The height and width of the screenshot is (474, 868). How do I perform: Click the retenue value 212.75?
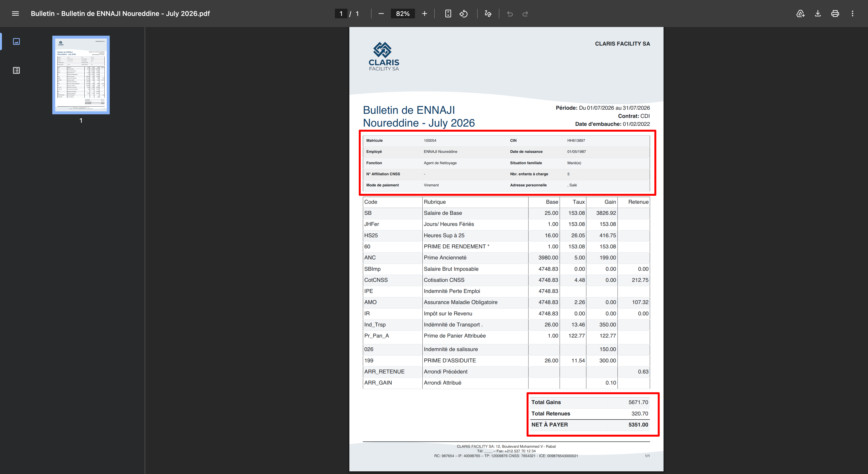coord(640,280)
